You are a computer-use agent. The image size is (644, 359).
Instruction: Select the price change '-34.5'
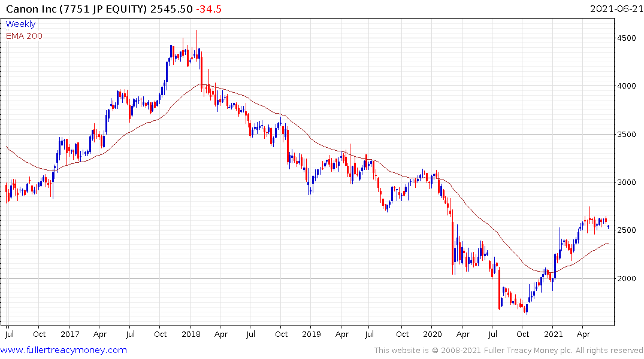coord(208,9)
